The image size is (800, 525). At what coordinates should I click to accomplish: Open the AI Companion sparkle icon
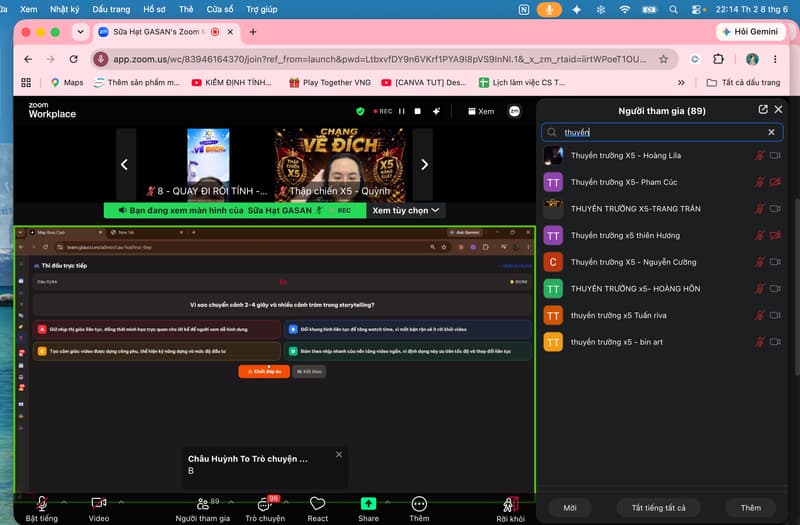pyautogui.click(x=436, y=111)
